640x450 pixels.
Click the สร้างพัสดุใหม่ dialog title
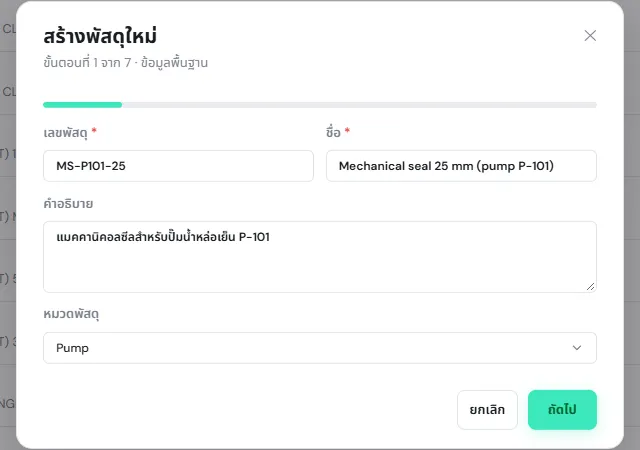100,36
